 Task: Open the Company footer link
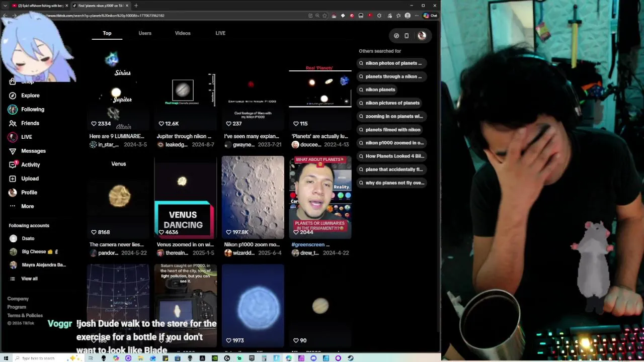(x=18, y=299)
